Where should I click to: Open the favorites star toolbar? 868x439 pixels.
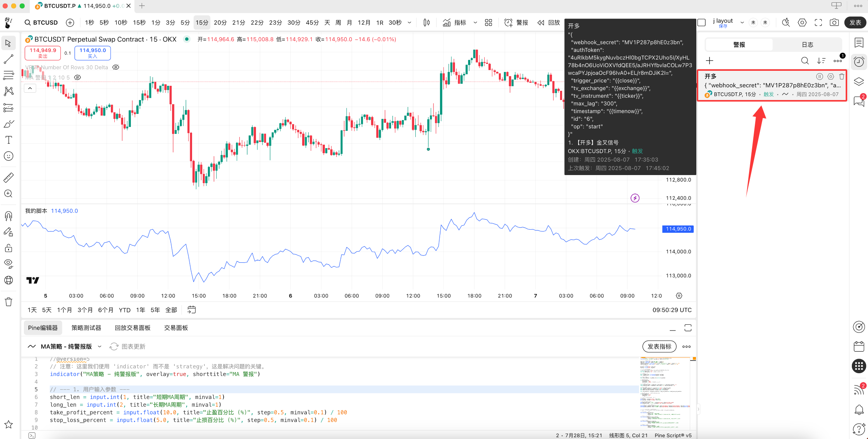coord(8,424)
